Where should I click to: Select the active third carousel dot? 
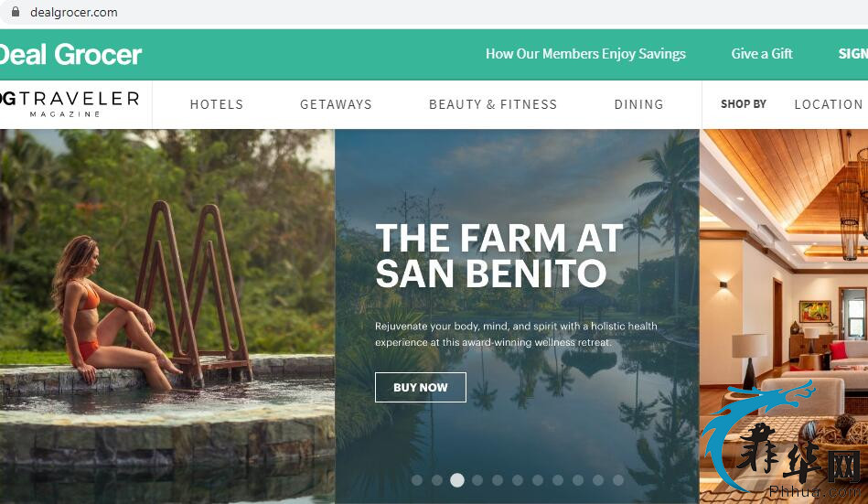coord(457,480)
